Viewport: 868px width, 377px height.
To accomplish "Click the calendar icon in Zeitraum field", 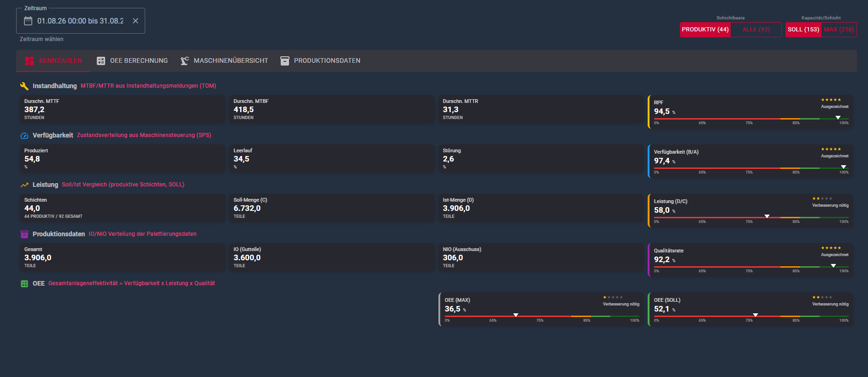I will (28, 21).
